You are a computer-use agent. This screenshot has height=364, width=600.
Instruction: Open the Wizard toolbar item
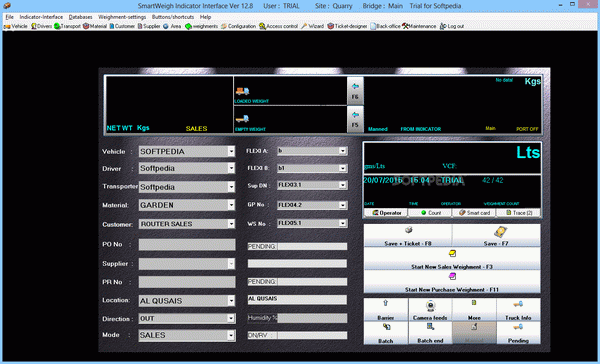tap(313, 26)
